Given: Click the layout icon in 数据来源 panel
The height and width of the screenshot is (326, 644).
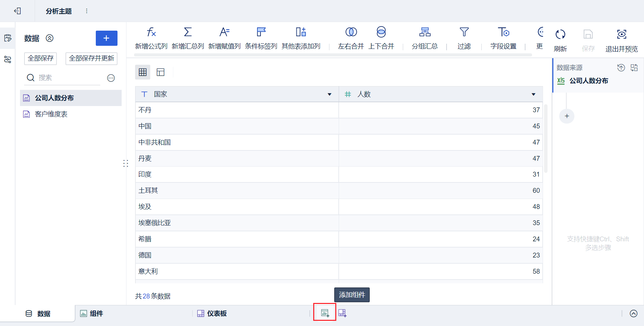Looking at the screenshot, I should pyautogui.click(x=634, y=68).
